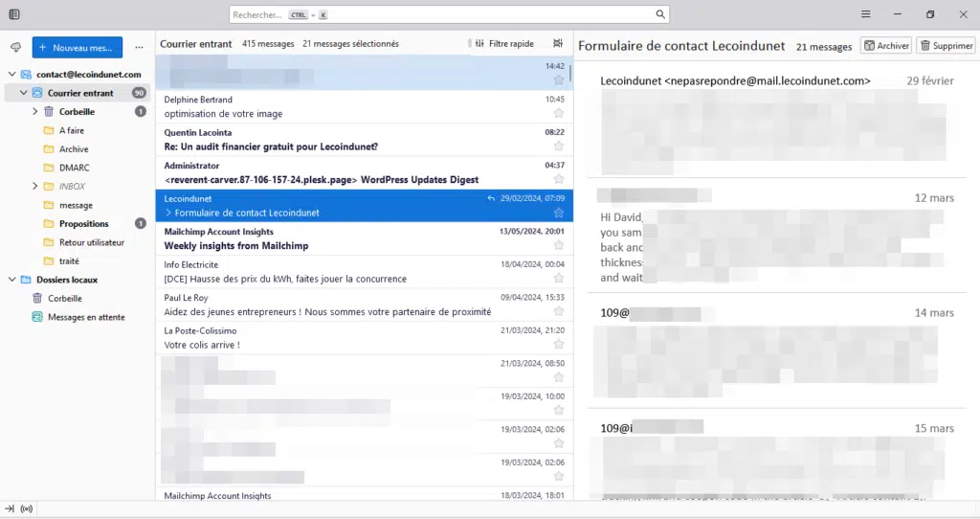Click the contact@lecoindunet.com account icon
Screen dimensions: 980x519
tap(26, 74)
